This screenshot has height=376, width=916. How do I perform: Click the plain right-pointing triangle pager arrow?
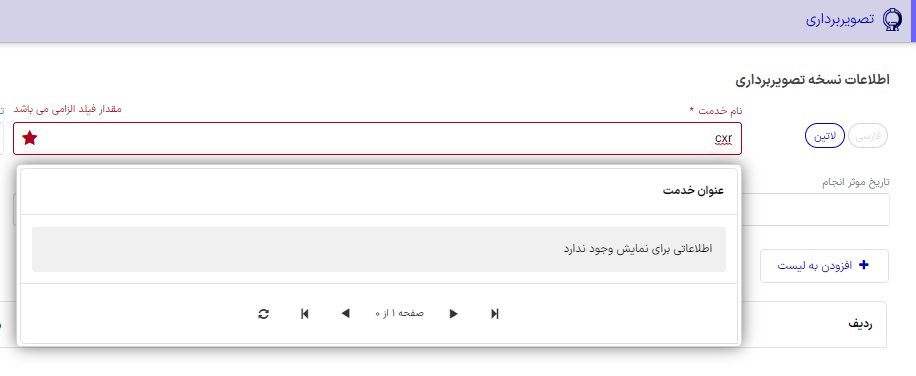click(x=453, y=314)
